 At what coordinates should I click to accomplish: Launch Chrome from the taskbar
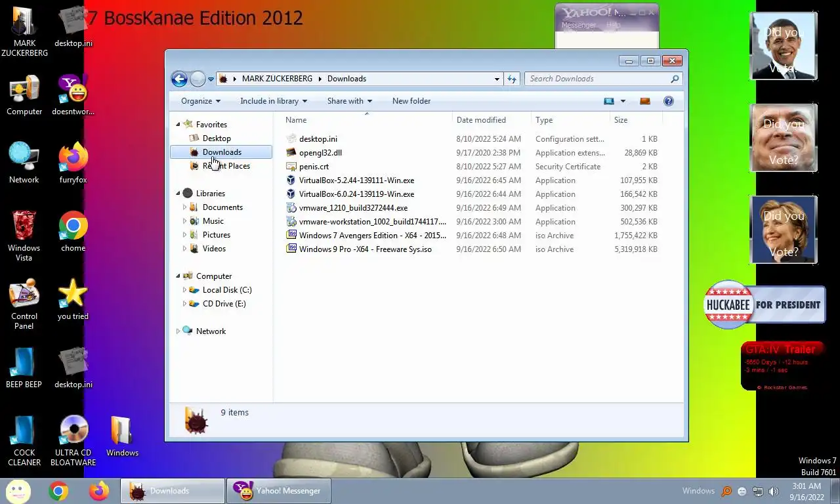coord(58,491)
